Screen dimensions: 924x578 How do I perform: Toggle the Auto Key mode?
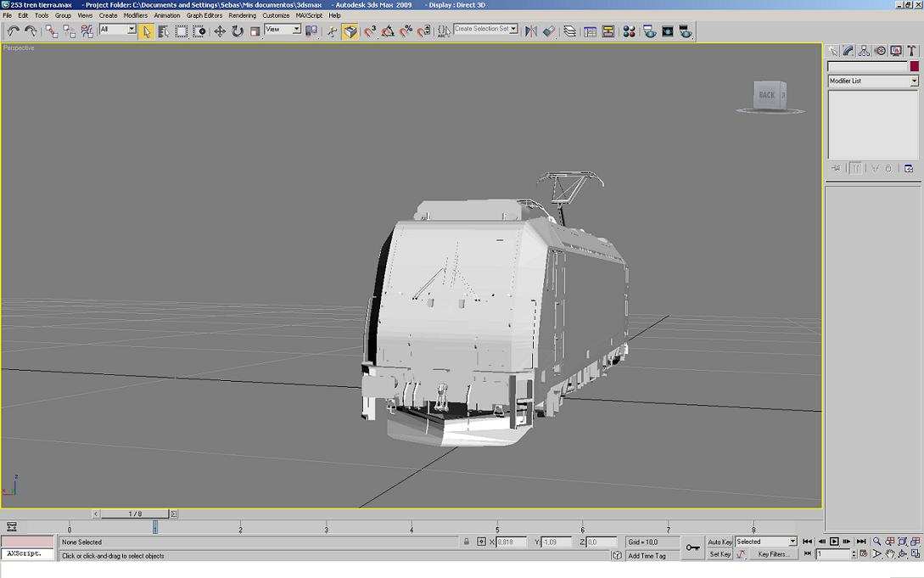pos(720,542)
